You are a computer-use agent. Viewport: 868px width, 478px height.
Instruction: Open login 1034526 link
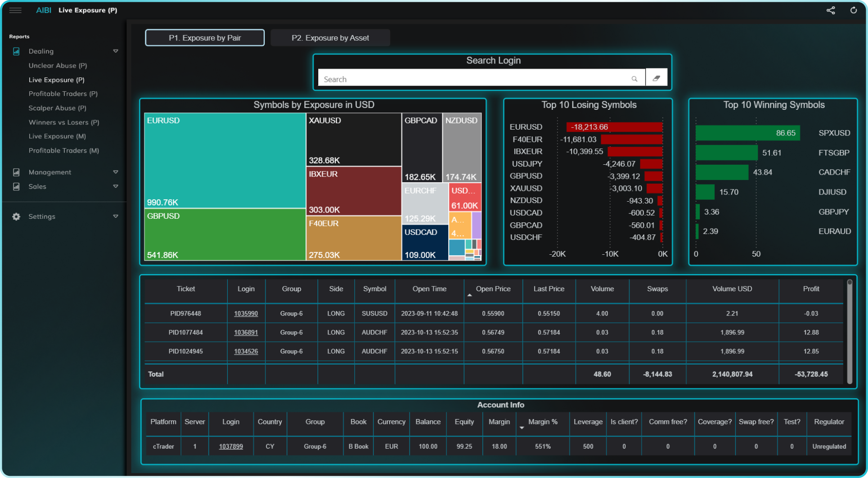[246, 351]
